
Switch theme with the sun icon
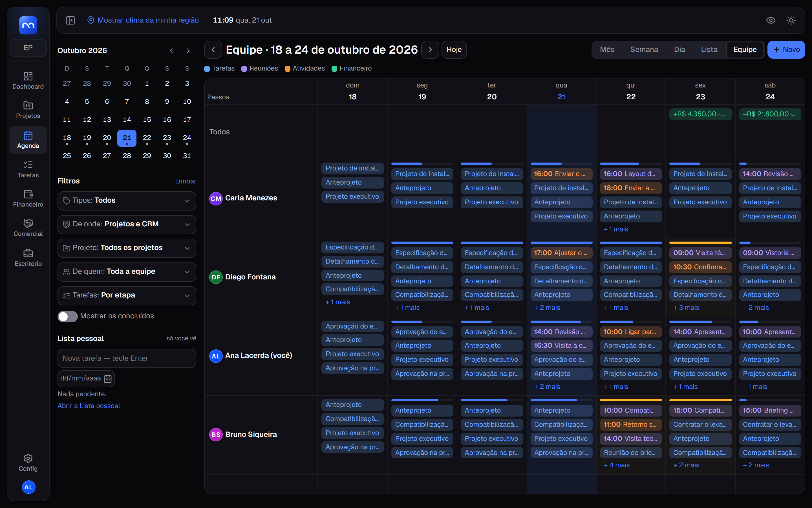(791, 20)
